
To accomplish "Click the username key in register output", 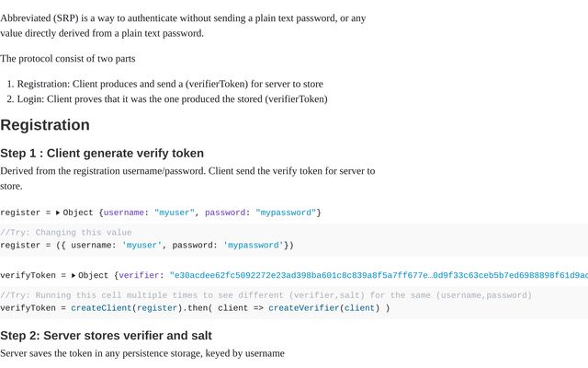I will pyautogui.click(x=124, y=213).
